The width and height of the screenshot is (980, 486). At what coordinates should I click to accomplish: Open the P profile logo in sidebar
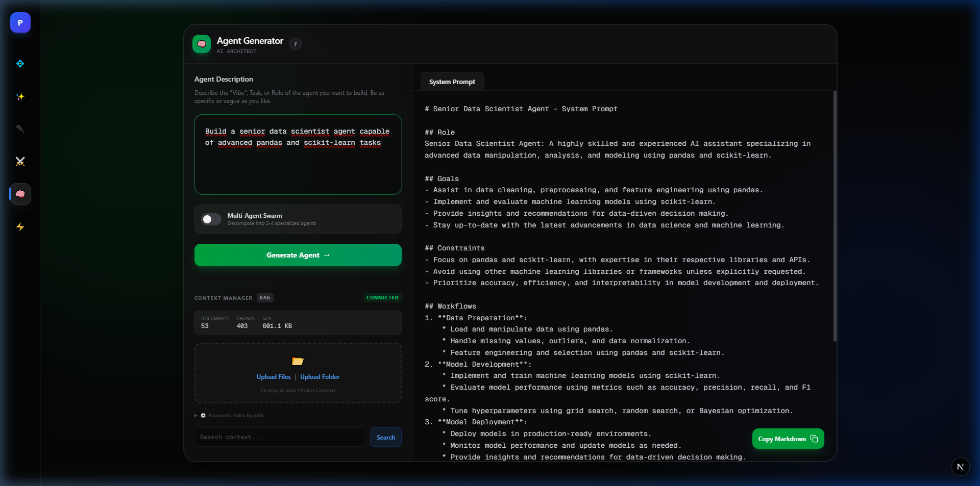(x=20, y=22)
